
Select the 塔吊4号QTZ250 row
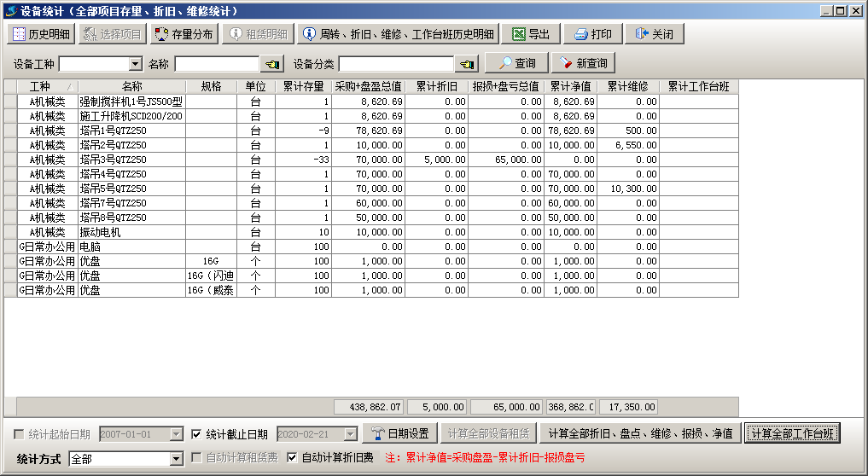pyautogui.click(x=371, y=174)
